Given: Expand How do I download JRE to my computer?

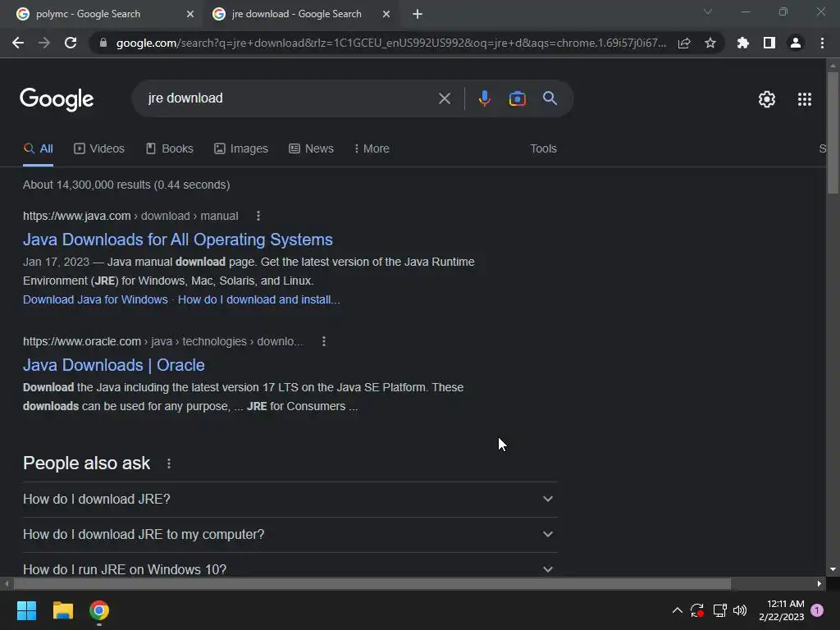Looking at the screenshot, I should tap(290, 535).
